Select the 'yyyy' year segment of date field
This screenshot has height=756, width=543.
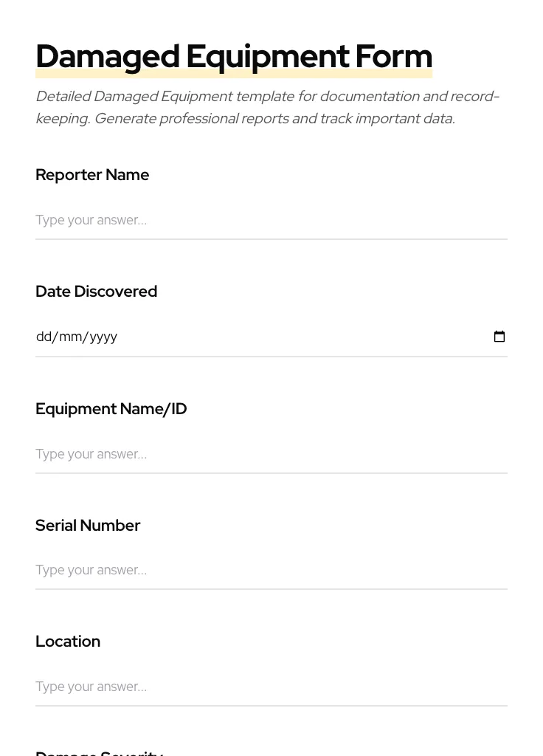(103, 337)
